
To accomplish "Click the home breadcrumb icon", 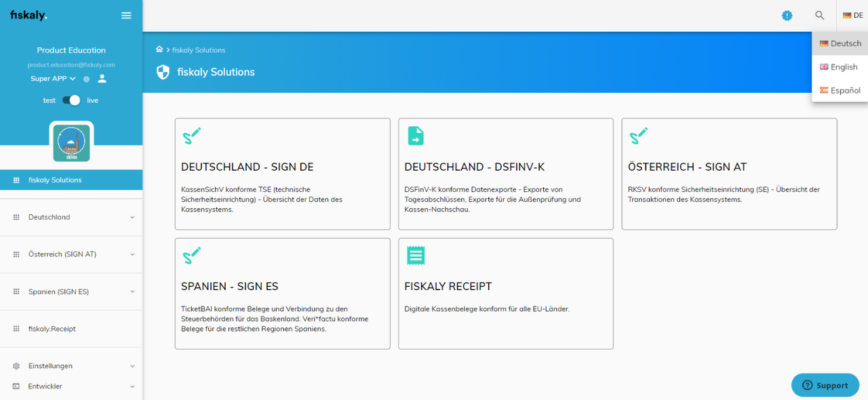I will tap(159, 49).
